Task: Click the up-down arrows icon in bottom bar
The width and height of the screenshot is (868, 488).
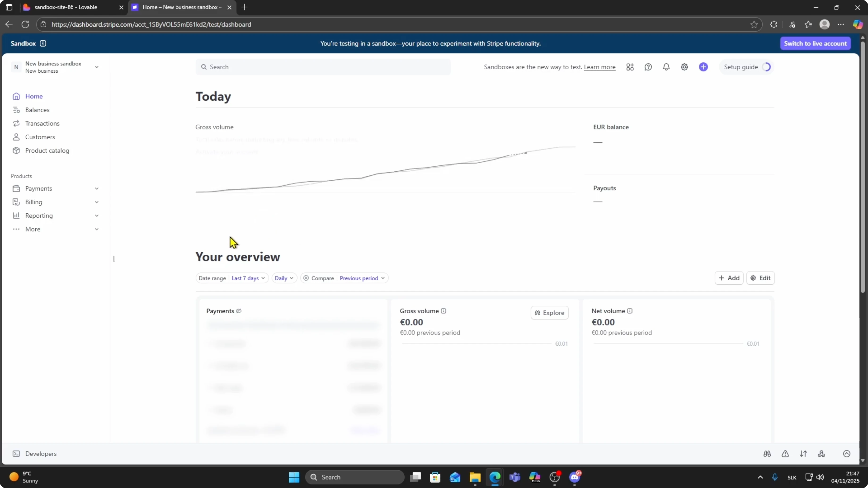Action: pyautogui.click(x=803, y=454)
